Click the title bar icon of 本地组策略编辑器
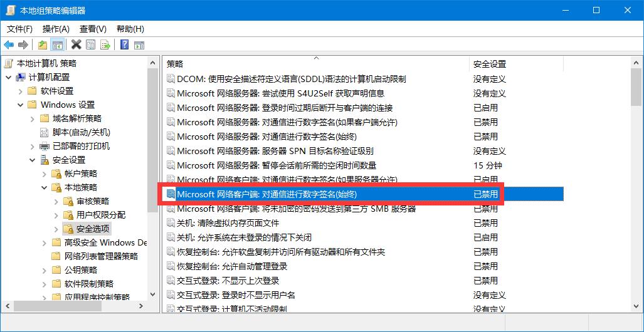The image size is (644, 332). click(9, 11)
